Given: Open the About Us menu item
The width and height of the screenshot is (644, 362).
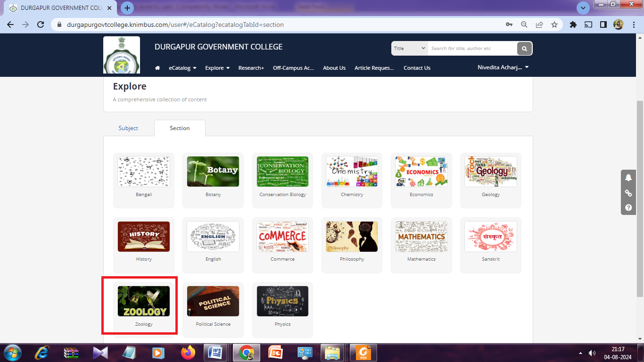Looking at the screenshot, I should (334, 68).
